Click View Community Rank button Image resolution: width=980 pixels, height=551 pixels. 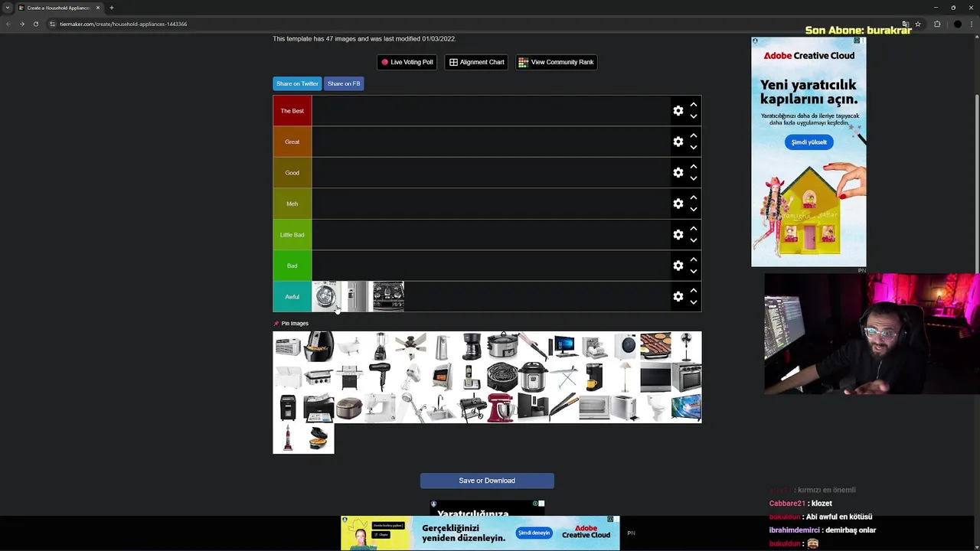click(557, 62)
